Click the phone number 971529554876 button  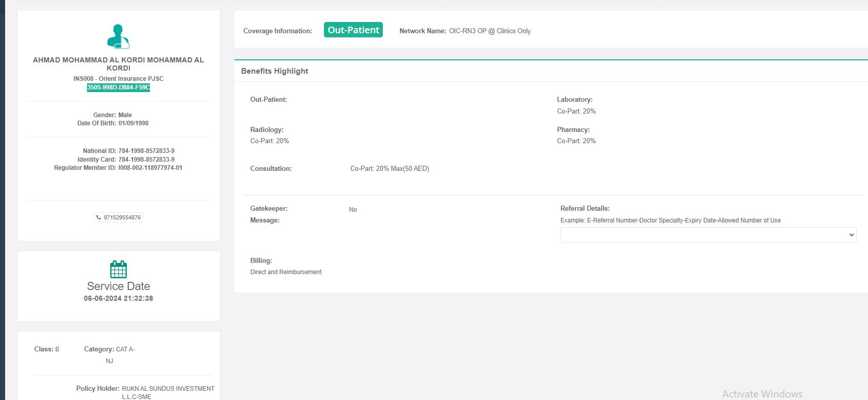(x=119, y=217)
